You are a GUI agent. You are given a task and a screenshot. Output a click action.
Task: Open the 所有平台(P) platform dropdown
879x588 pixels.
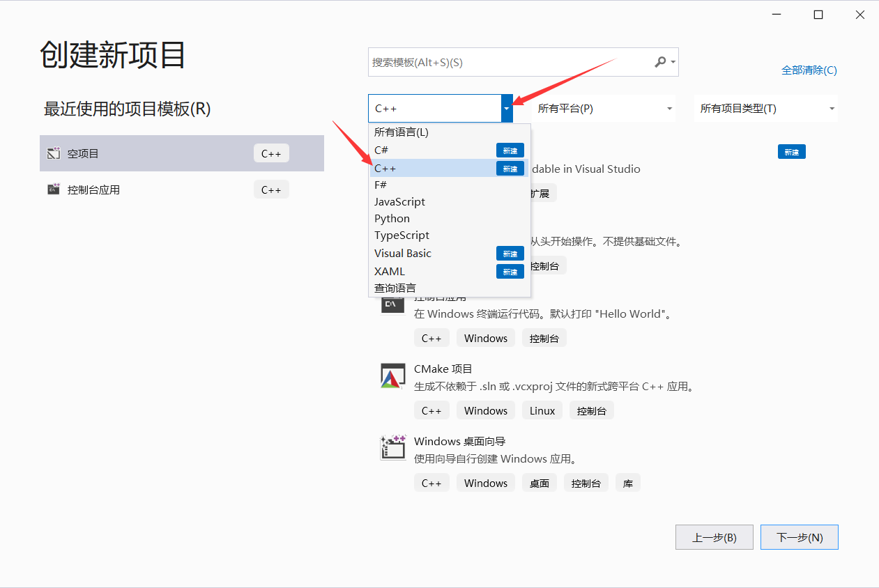coord(604,109)
